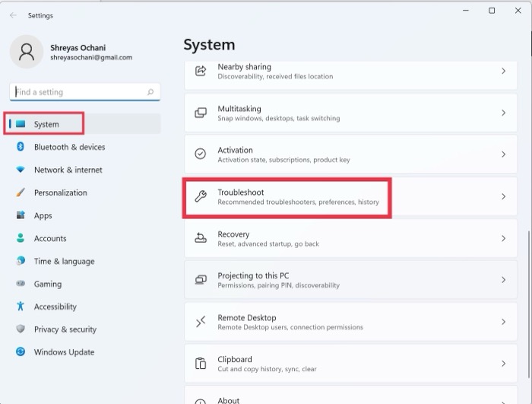Expand Nearby sharing with its chevron
Image resolution: width=532 pixels, height=404 pixels.
click(503, 71)
